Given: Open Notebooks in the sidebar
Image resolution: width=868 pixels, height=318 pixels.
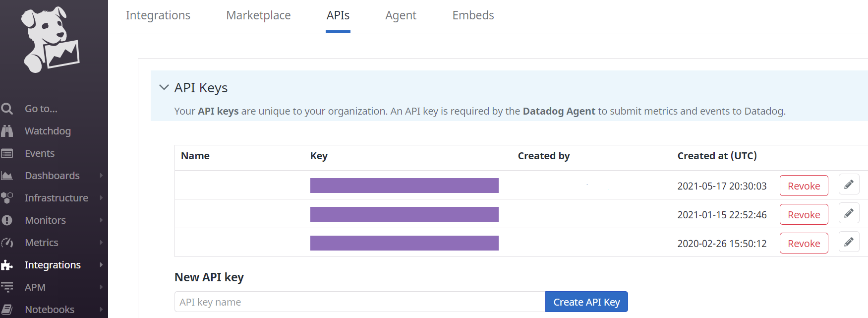Looking at the screenshot, I should coord(50,310).
